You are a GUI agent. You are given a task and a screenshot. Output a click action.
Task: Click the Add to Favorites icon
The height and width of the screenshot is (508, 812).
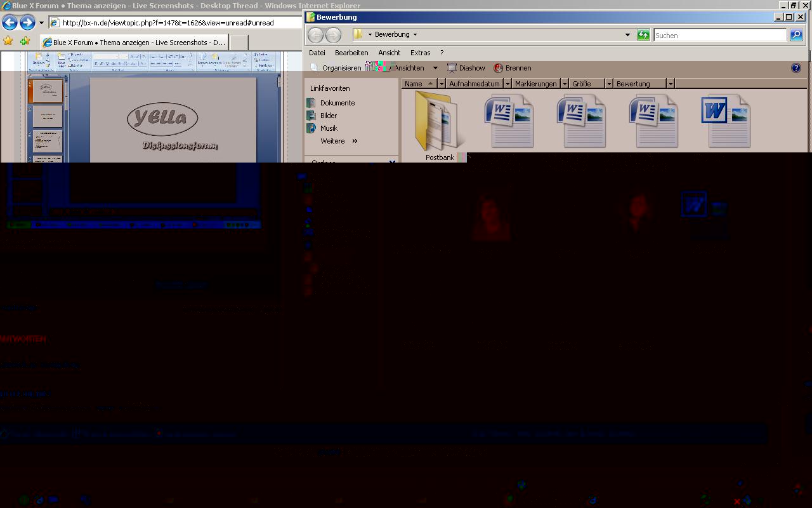click(x=25, y=41)
